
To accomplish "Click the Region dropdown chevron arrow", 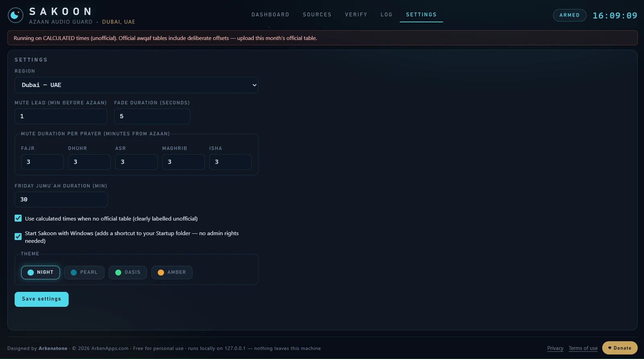I will coord(254,85).
